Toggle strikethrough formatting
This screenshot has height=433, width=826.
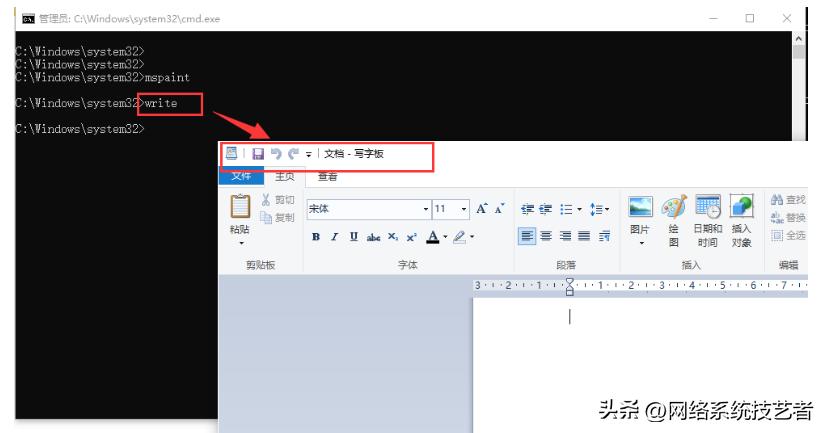click(x=373, y=237)
